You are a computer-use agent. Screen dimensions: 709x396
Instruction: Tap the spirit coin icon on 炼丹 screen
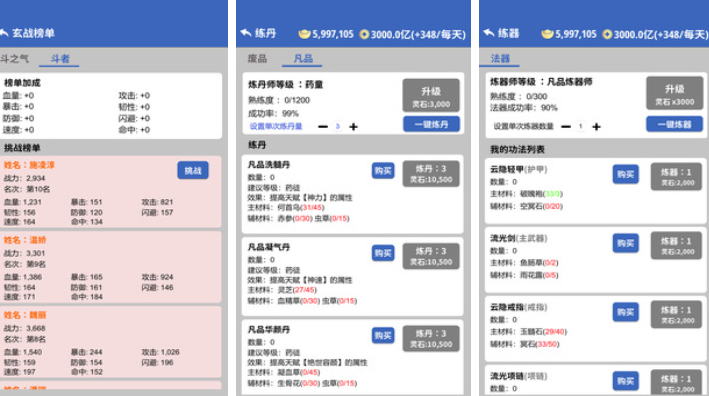pos(364,34)
